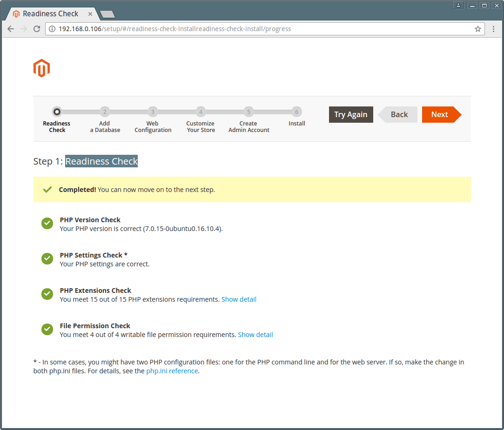Reload the page

tap(37, 29)
